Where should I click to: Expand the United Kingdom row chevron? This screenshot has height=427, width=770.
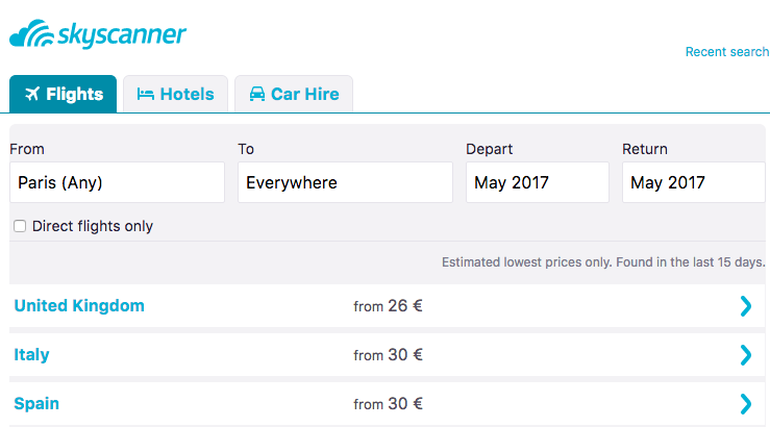point(745,306)
